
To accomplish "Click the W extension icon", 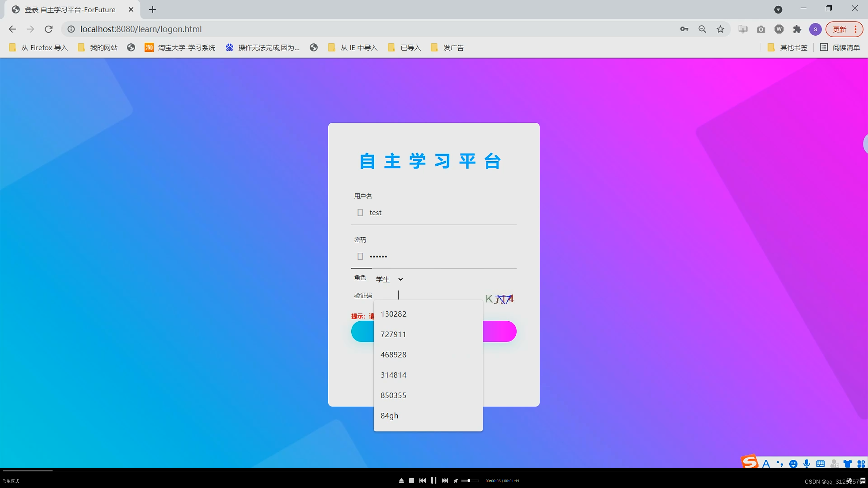I will 779,29.
